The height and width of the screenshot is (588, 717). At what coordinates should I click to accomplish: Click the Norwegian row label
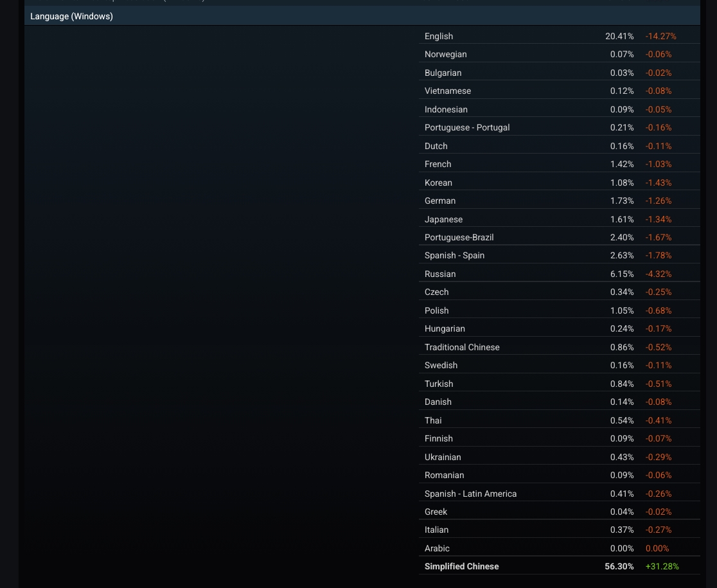[445, 55]
